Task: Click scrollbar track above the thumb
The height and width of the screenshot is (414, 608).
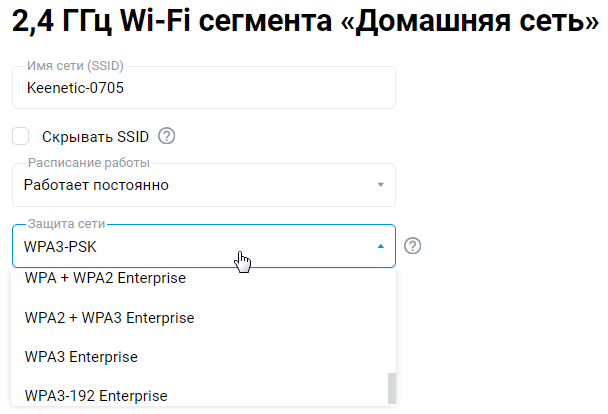Action: 392,320
